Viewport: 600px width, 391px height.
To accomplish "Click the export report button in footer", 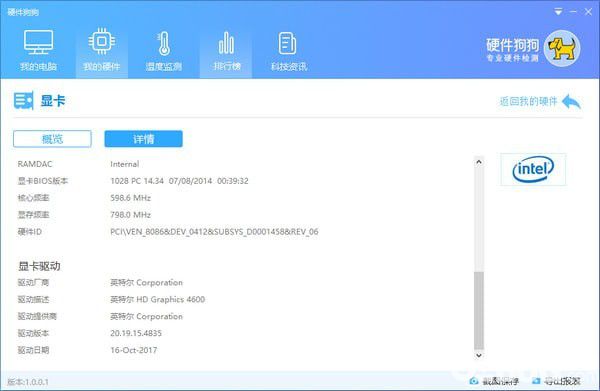I will coord(556,381).
